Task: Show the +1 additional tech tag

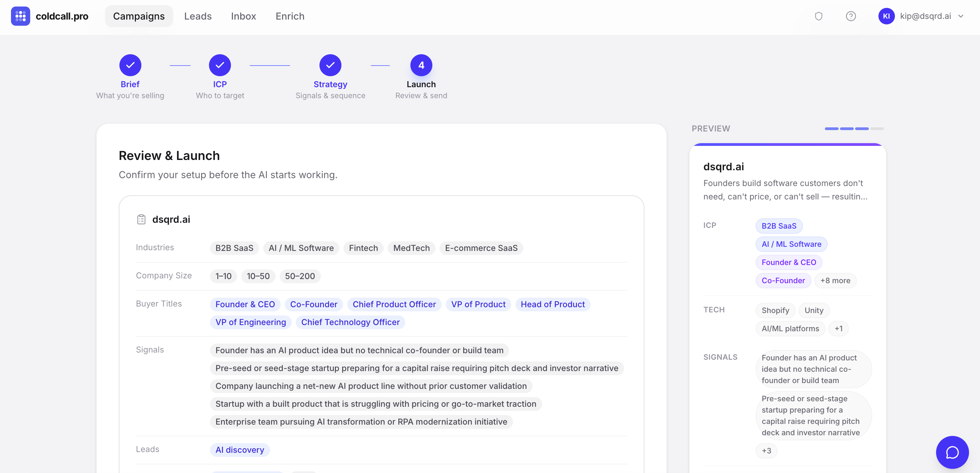Action: 838,328
